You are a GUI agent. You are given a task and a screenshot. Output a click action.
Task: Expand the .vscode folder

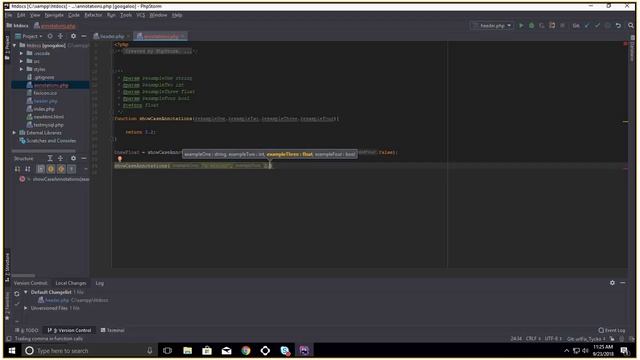(x=21, y=53)
